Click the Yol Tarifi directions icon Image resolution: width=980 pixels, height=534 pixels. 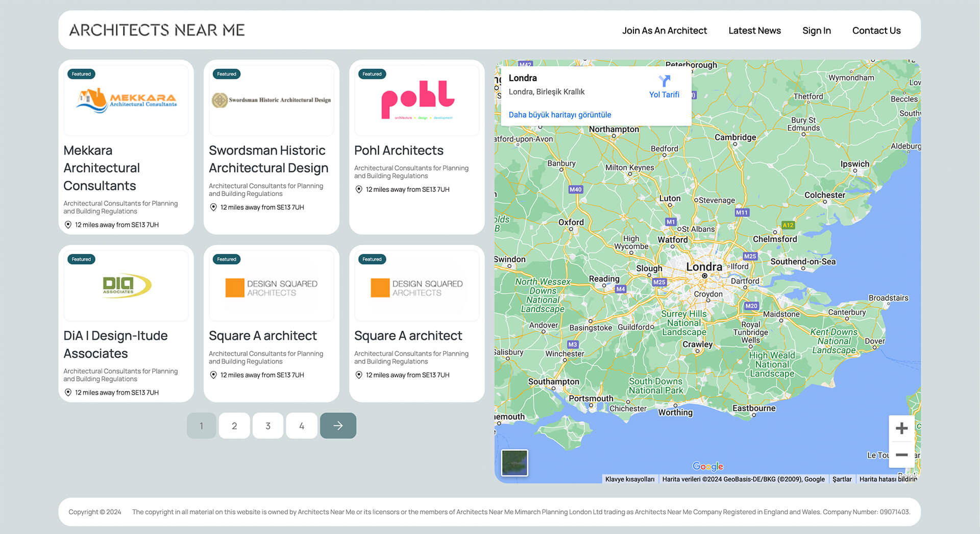(664, 81)
